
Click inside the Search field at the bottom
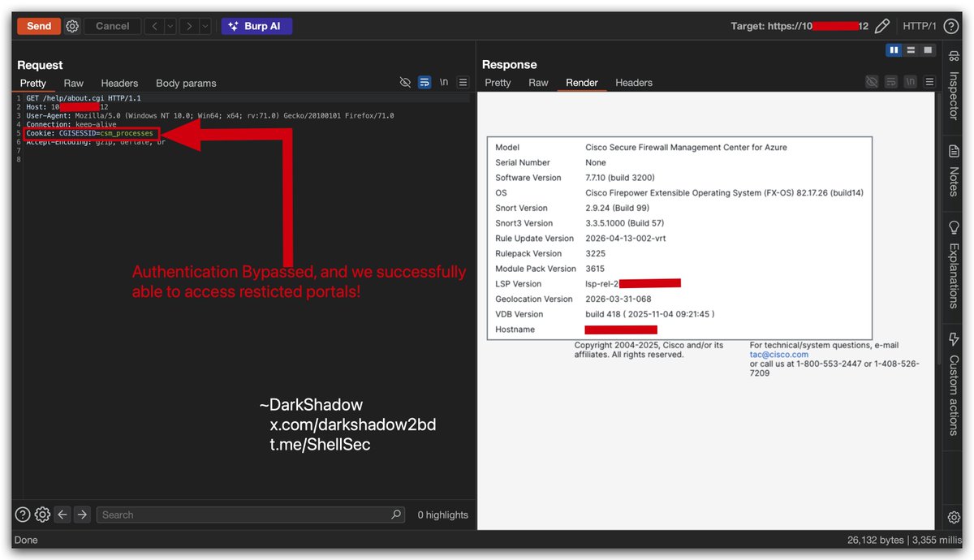(x=243, y=514)
